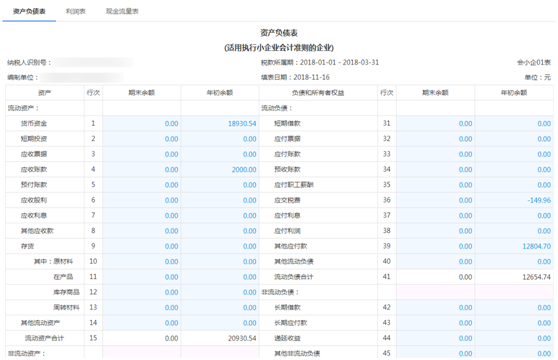This screenshot has height=360, width=558.
Task: Click 流动负债合计 total 12654.74
Action: (x=536, y=277)
